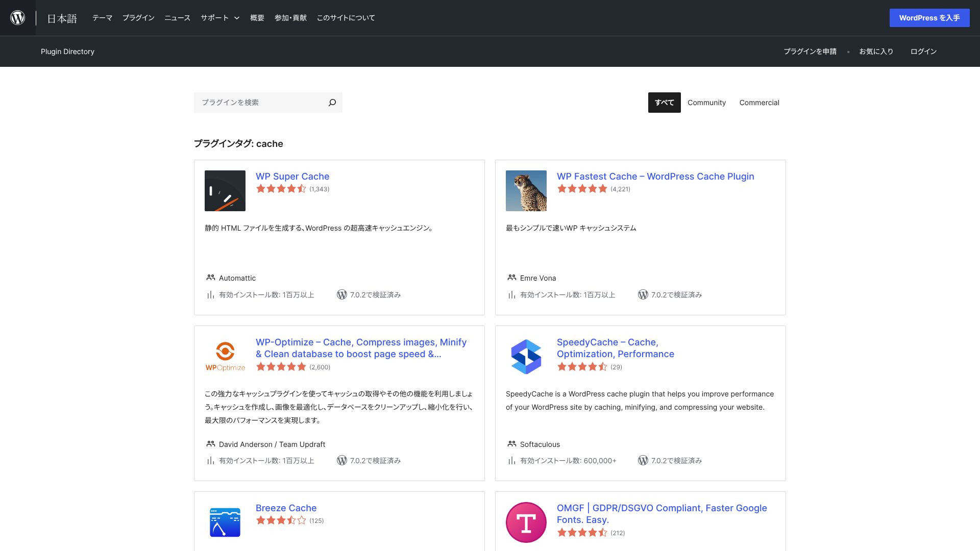Click 有効インストール数: 600,000+ text
This screenshot has height=551, width=980.
(x=568, y=461)
